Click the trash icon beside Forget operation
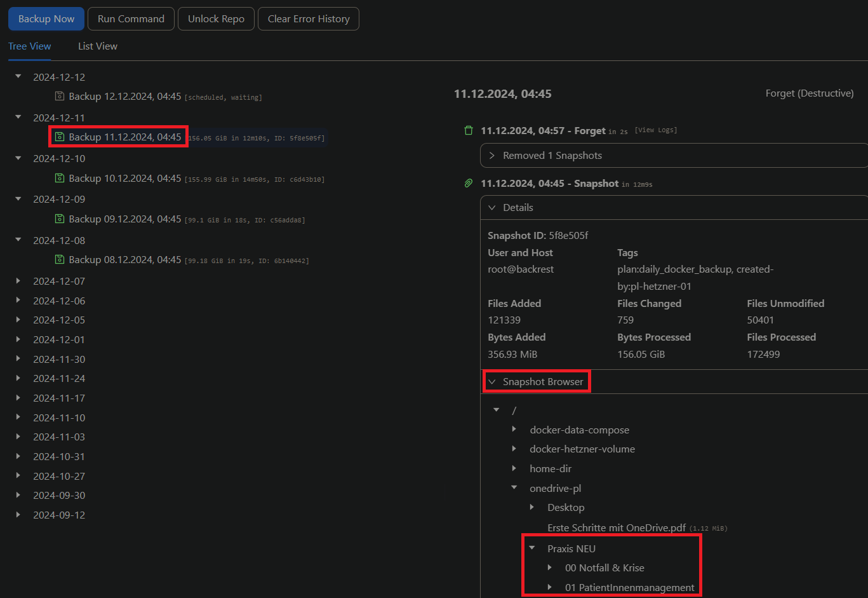The image size is (868, 598). coord(469,131)
